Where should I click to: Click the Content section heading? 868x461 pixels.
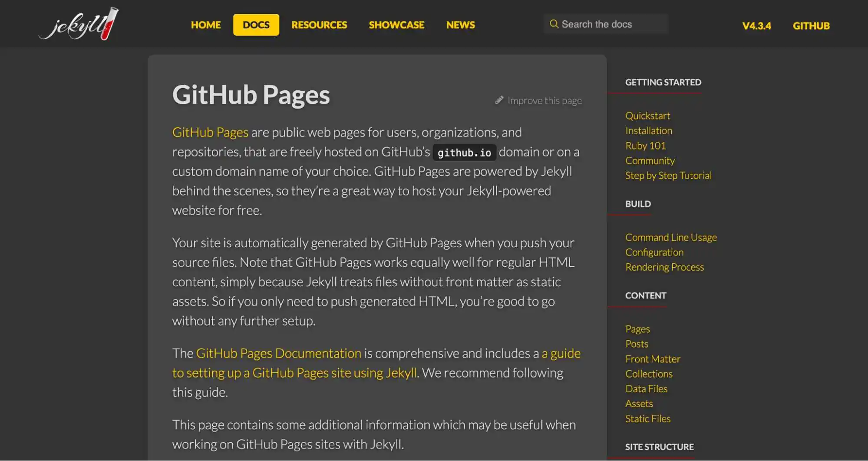[x=646, y=295]
